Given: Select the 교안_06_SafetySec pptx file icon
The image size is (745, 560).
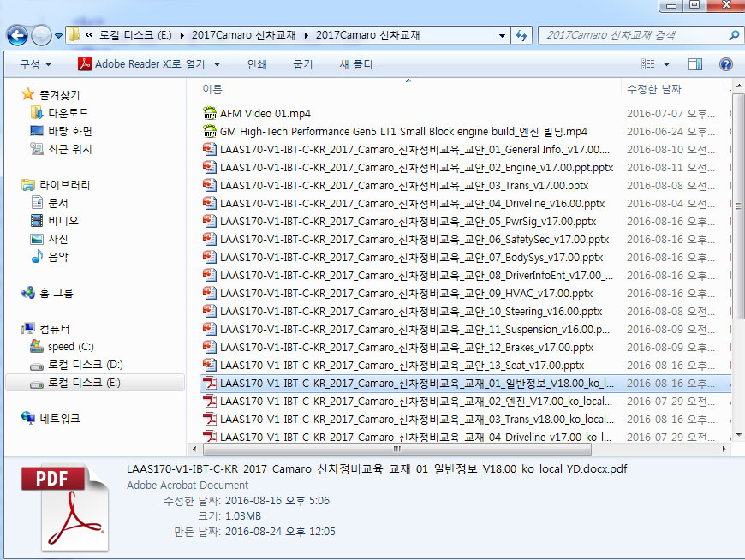Looking at the screenshot, I should click(x=210, y=240).
